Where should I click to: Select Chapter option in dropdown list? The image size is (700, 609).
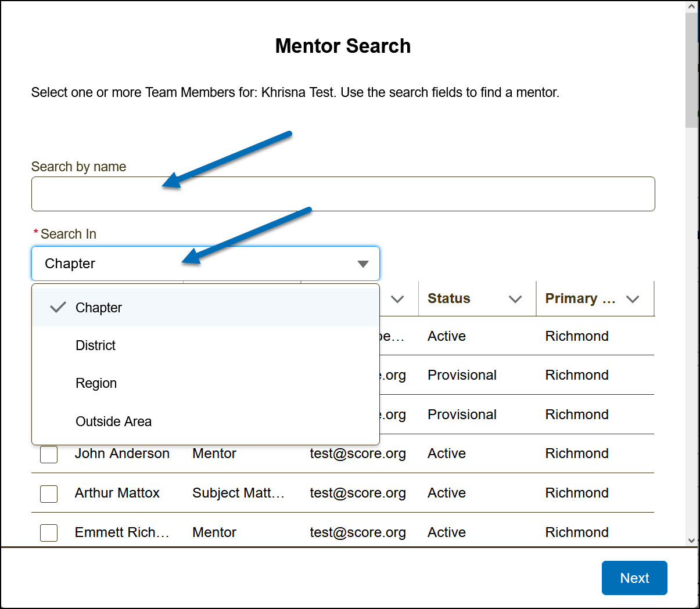click(99, 308)
